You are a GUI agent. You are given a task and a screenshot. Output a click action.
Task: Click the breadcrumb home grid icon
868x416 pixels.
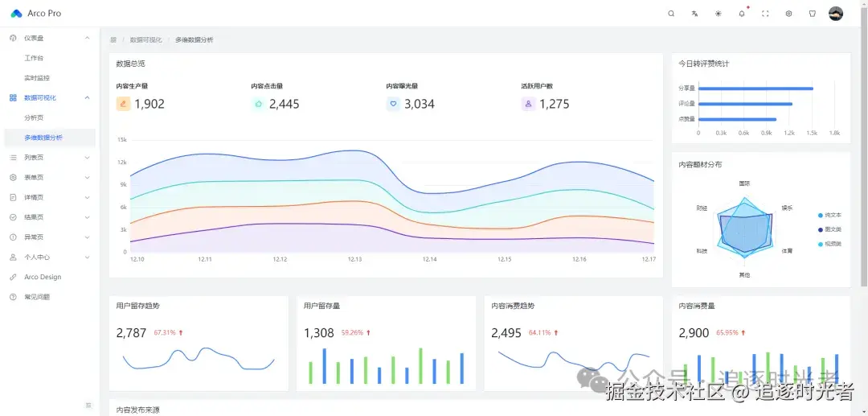113,40
